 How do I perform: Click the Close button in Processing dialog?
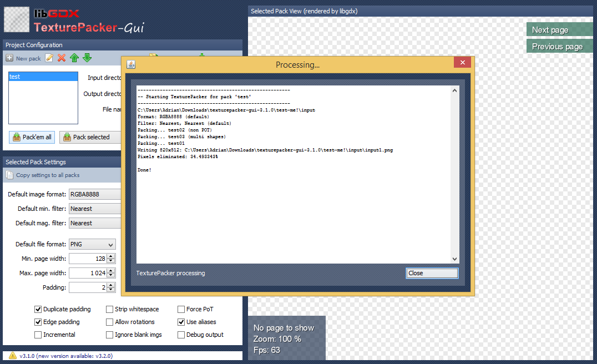point(432,273)
